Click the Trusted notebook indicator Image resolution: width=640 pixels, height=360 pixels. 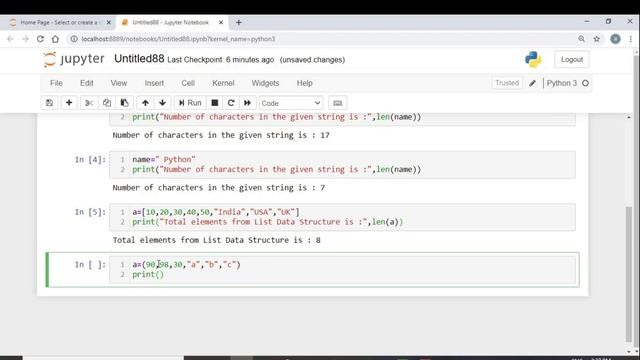507,83
